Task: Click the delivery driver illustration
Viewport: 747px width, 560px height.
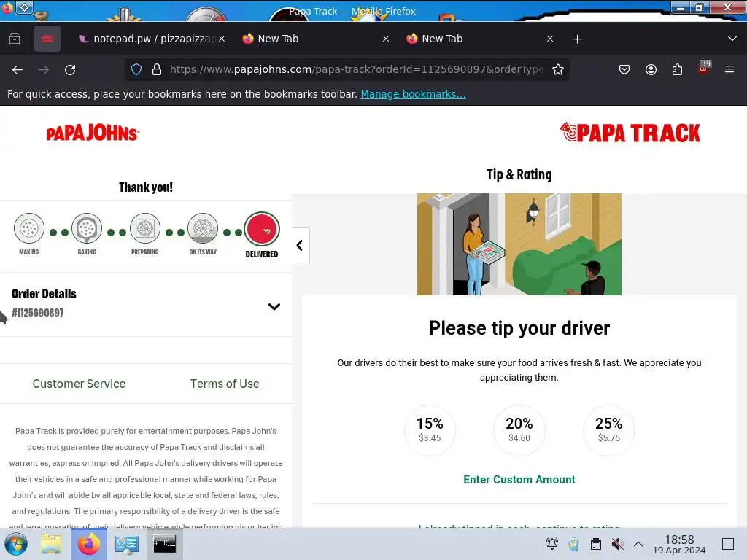Action: pyautogui.click(x=519, y=244)
